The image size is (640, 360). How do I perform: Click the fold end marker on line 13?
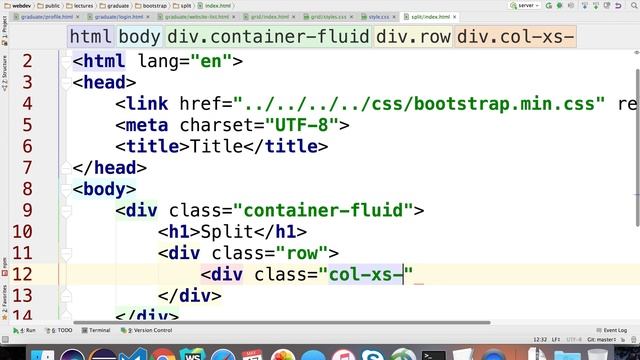(66, 296)
